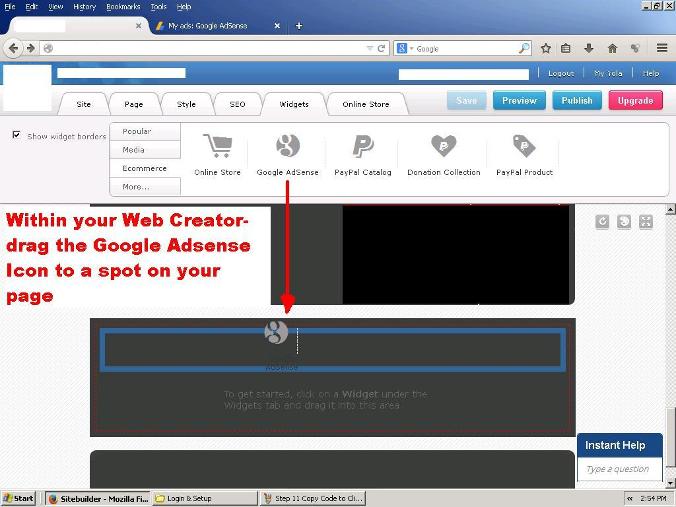Viewport: 676px width, 507px height.
Task: Pick the Google AdSense widget icon
Action: (288, 145)
